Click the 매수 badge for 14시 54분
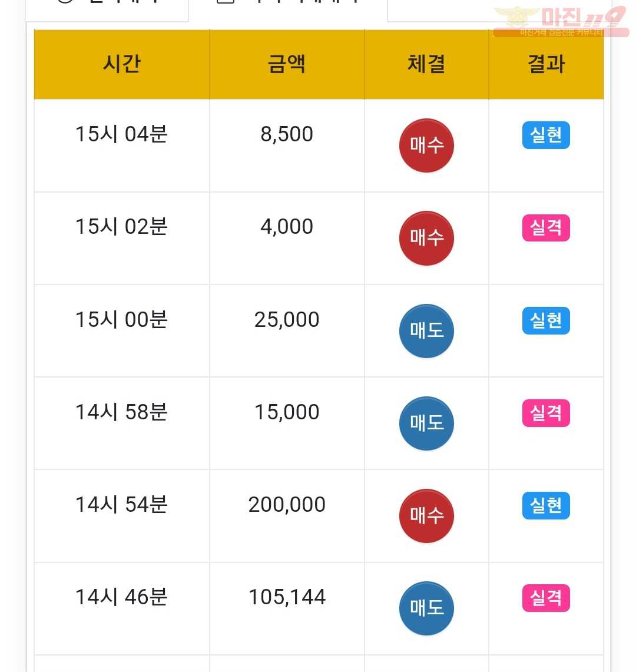The width and height of the screenshot is (636, 672). click(x=426, y=516)
